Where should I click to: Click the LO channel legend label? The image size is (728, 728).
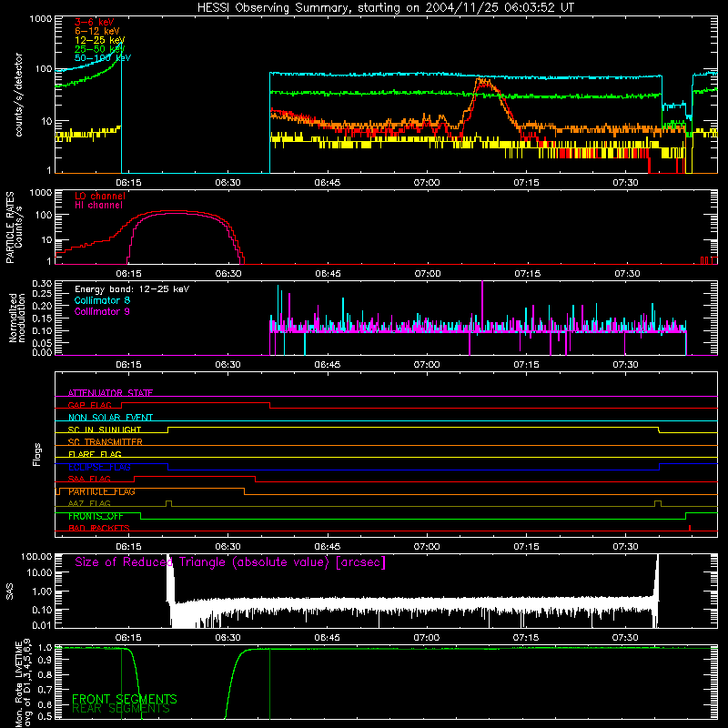[x=100, y=196]
